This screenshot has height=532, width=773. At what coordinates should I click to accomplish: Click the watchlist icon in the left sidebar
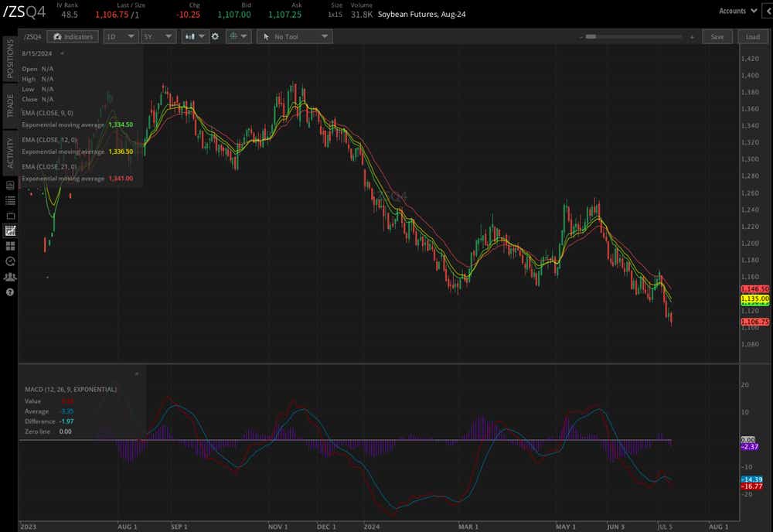pyautogui.click(x=9, y=199)
